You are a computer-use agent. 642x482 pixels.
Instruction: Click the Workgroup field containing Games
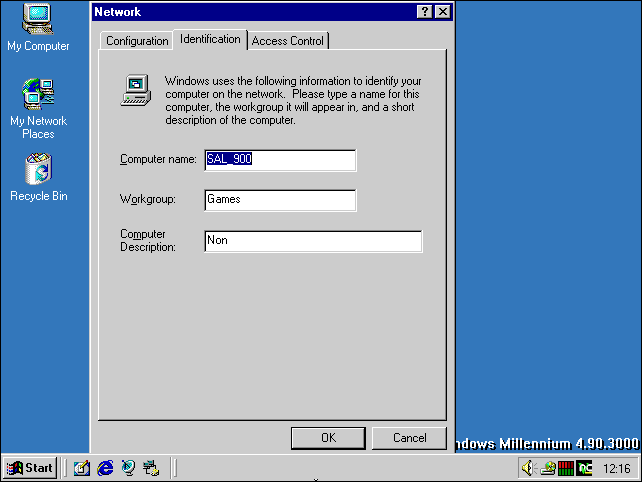[x=280, y=200]
